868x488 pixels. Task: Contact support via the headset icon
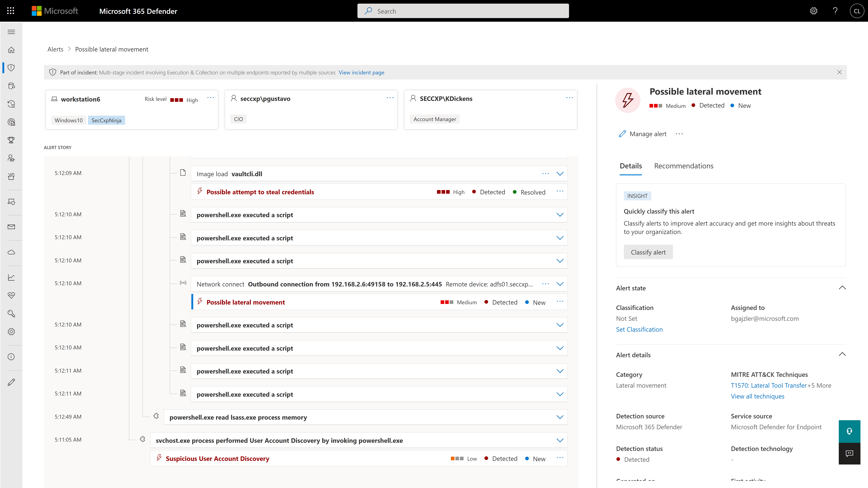(849, 431)
